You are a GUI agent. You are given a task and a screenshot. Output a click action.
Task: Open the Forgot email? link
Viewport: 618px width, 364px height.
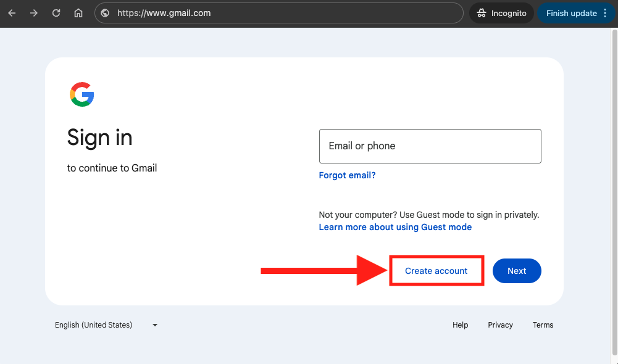[x=347, y=175]
